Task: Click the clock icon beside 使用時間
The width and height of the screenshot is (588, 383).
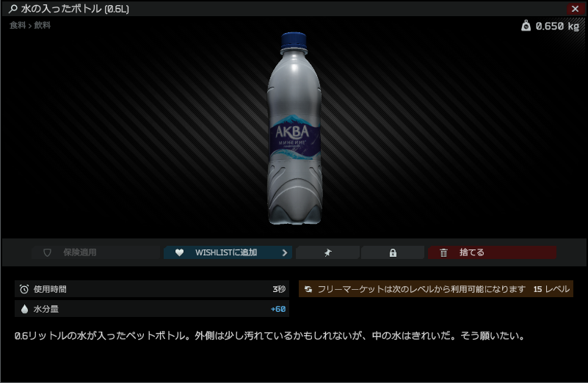Action: point(24,289)
